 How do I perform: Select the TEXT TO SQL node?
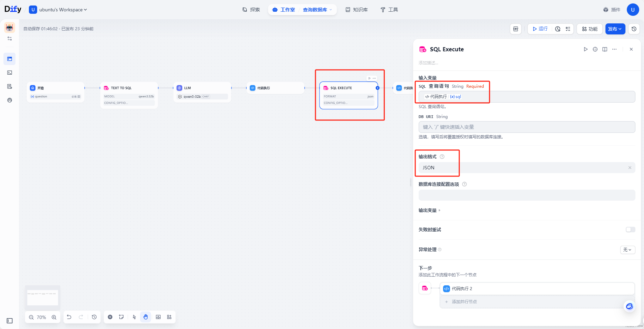pyautogui.click(x=129, y=95)
